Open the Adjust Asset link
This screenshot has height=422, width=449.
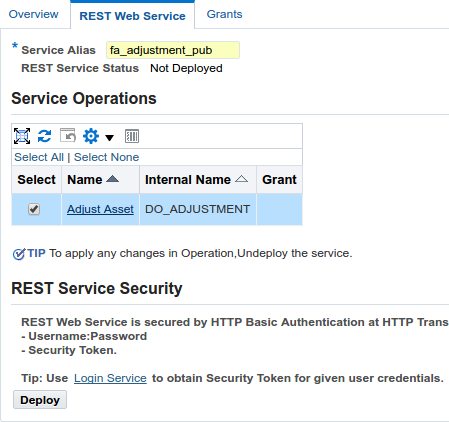pyautogui.click(x=100, y=209)
